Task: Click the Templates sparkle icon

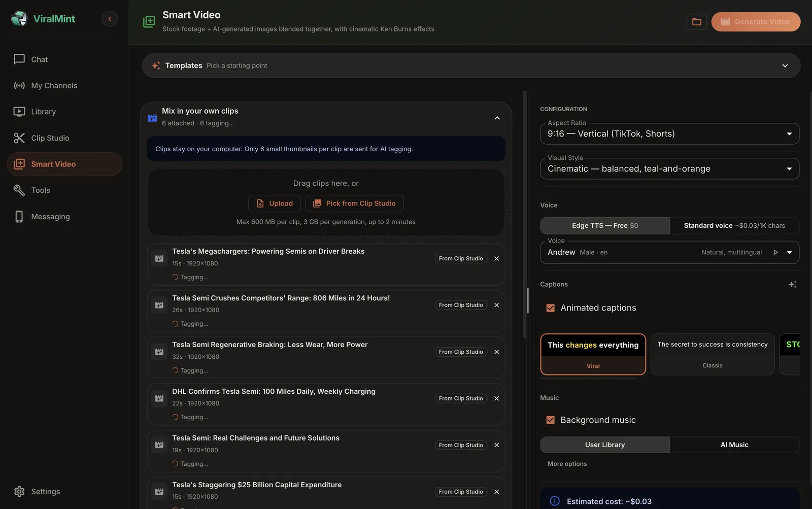Action: (156, 66)
